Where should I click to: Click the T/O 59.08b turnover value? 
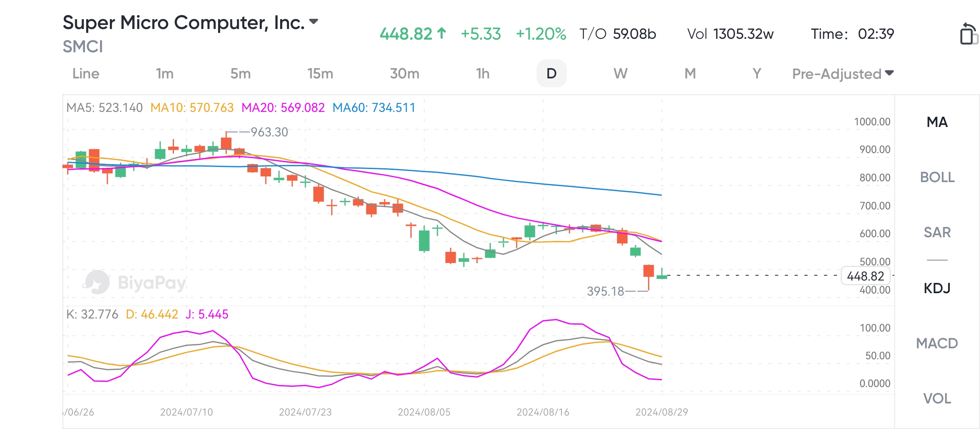pos(618,34)
